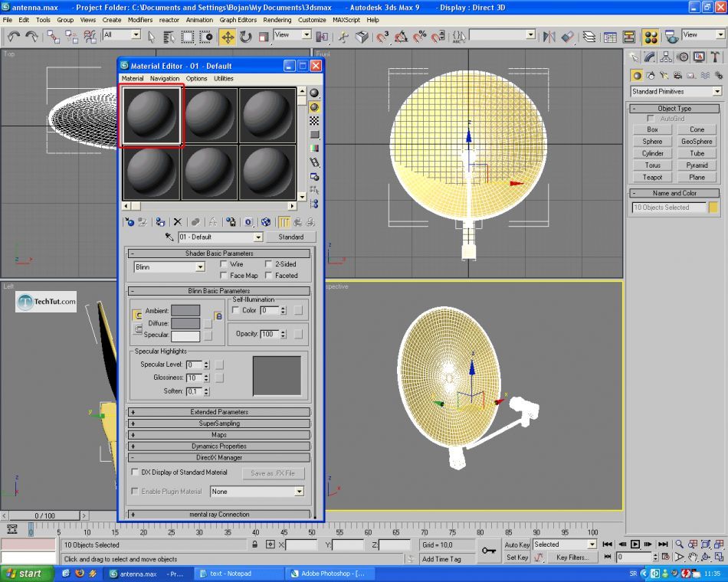The height and width of the screenshot is (582, 728).
Task: Click the 3D Snaps toggle icon
Action: pos(382,37)
